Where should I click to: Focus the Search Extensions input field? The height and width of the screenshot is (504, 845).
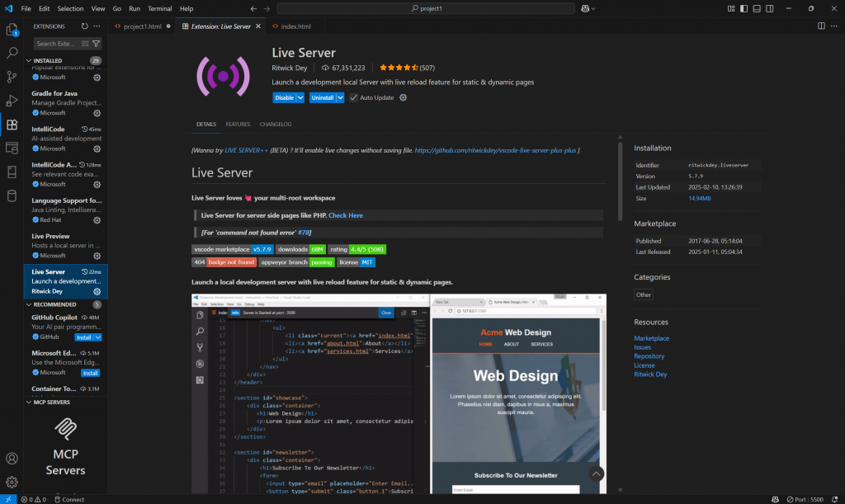pyautogui.click(x=55, y=44)
